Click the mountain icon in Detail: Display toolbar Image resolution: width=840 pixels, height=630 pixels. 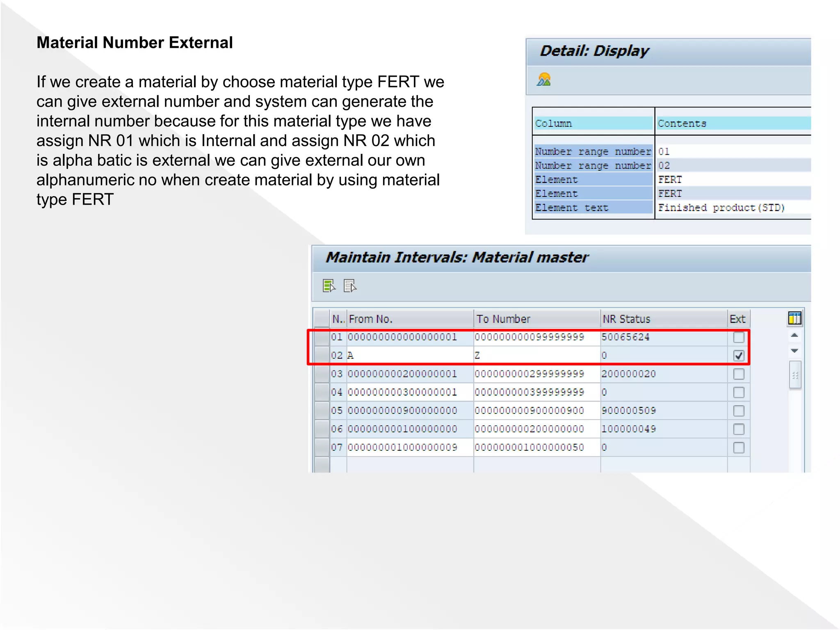click(544, 80)
